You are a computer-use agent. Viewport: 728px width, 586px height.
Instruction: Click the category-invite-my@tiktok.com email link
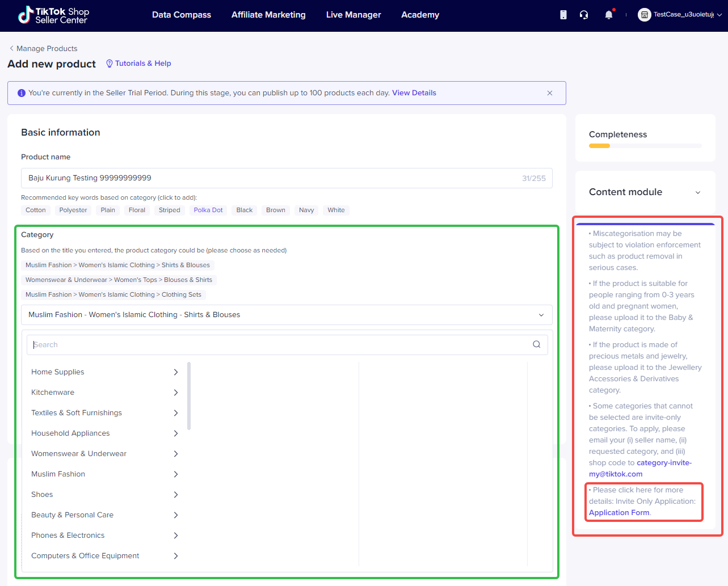coord(640,469)
